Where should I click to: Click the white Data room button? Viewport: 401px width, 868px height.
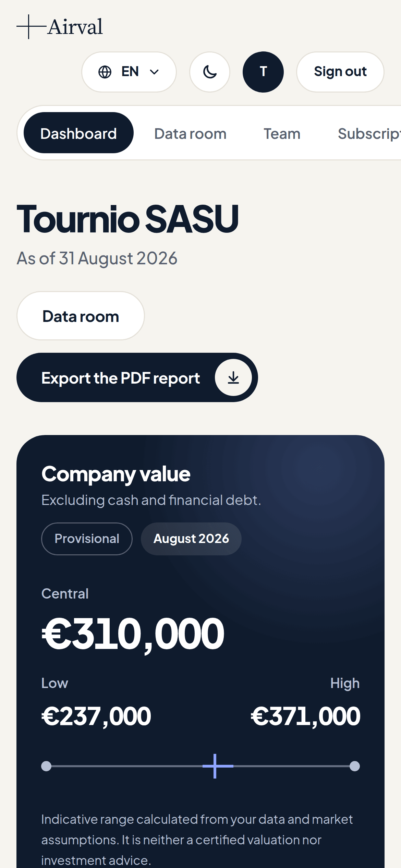click(81, 316)
